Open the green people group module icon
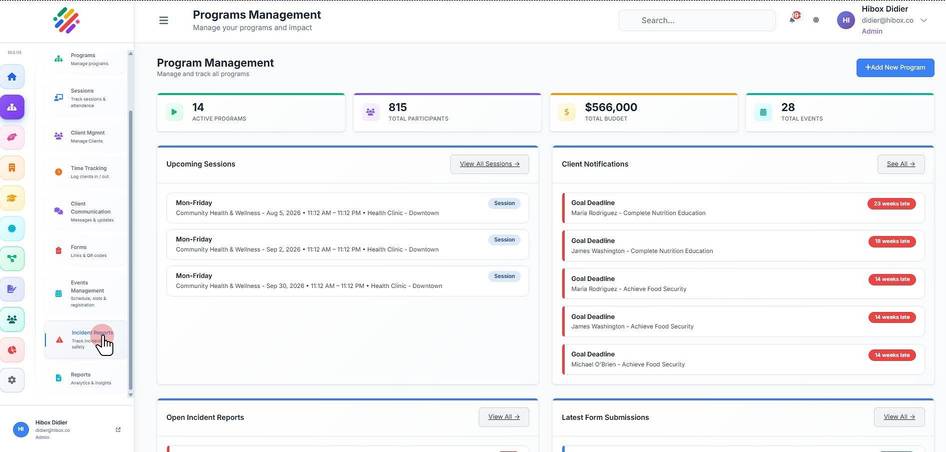946x452 pixels. (12, 319)
